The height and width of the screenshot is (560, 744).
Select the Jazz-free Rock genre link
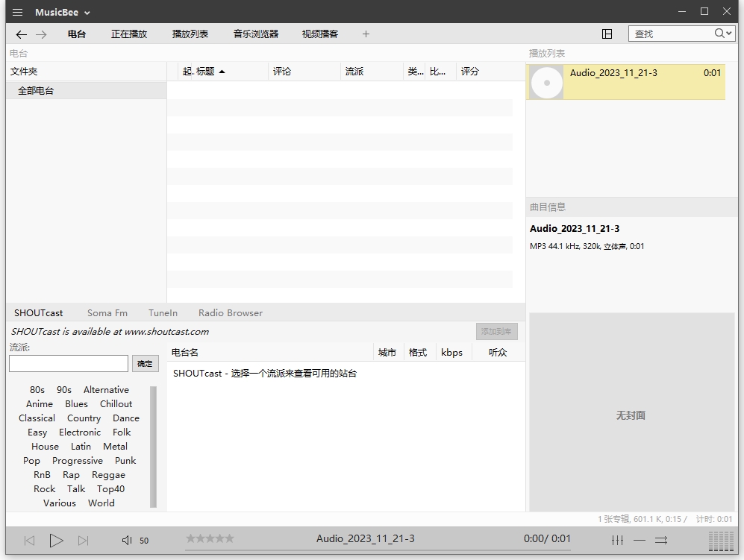click(44, 488)
